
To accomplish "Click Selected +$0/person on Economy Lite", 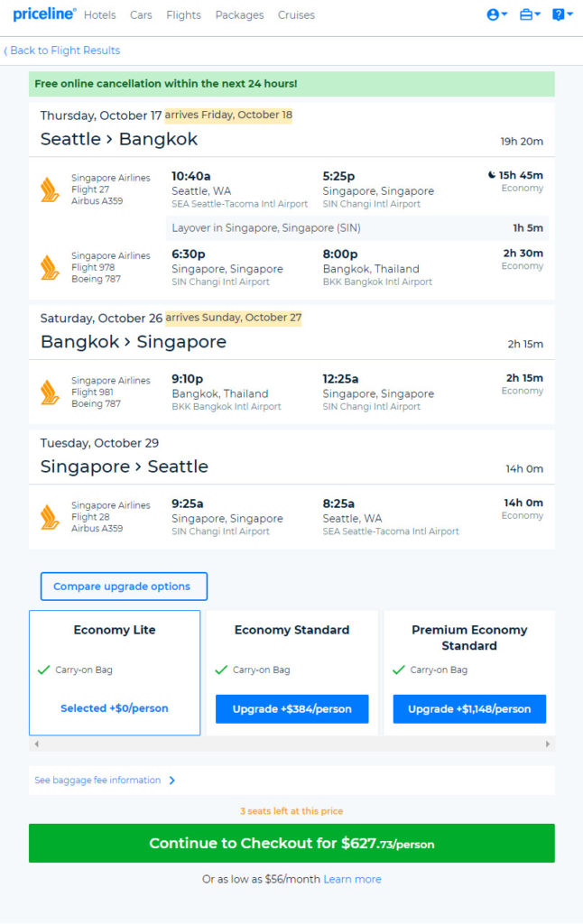I will click(115, 708).
